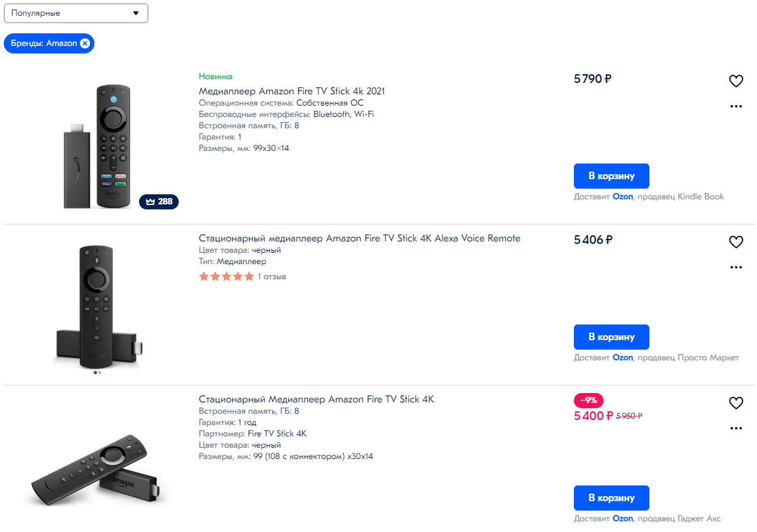Add the discounted 5 400 ₽ player to cart
757x532 pixels.
(611, 498)
